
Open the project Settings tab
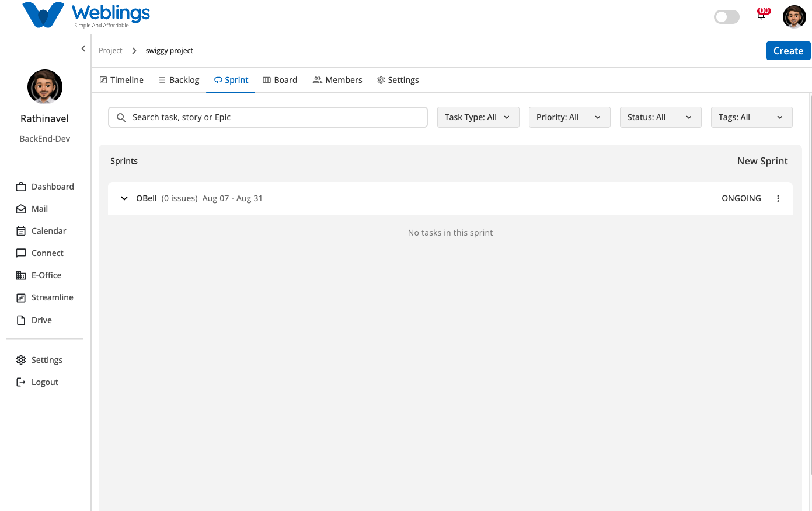coord(398,80)
